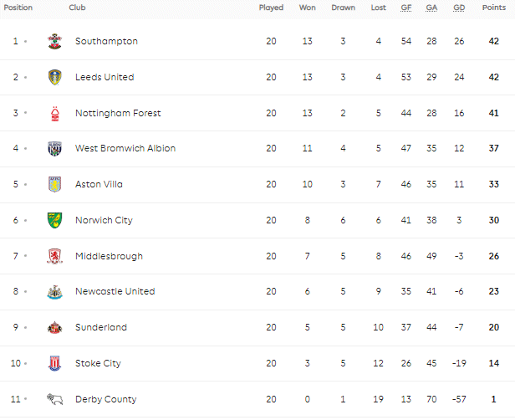Viewport: 515px width, 420px height.
Task: Click the Middlesbrough lion crest
Action: [x=55, y=256]
